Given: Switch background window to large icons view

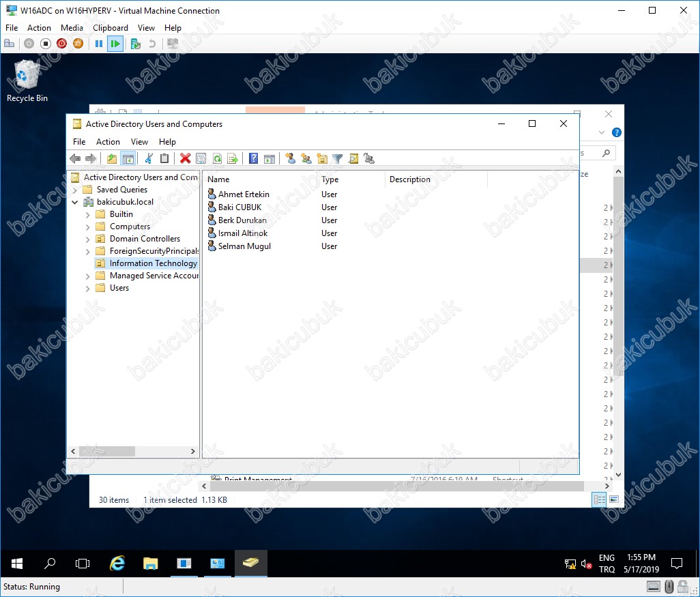Looking at the screenshot, I should [x=614, y=499].
